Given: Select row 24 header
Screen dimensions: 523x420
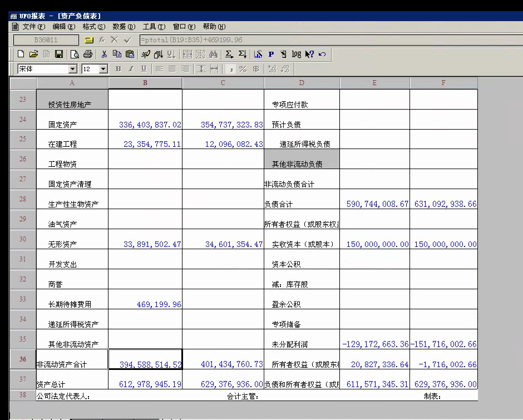Looking at the screenshot, I should point(23,120).
